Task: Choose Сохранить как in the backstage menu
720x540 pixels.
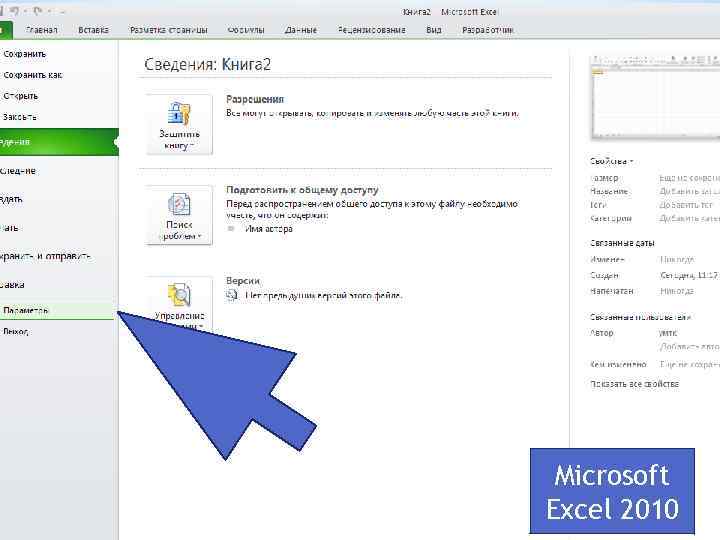Action: [x=32, y=75]
